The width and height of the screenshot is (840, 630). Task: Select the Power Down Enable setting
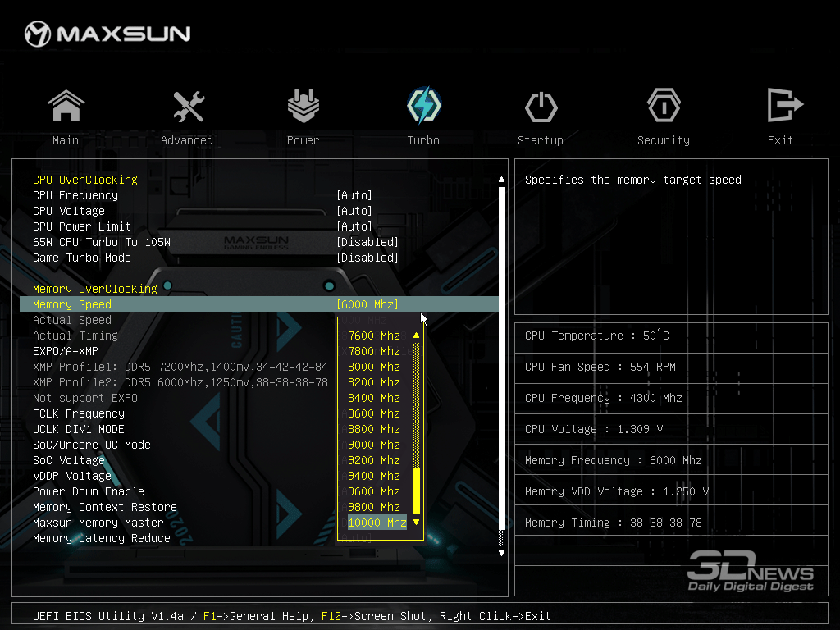pyautogui.click(x=89, y=491)
